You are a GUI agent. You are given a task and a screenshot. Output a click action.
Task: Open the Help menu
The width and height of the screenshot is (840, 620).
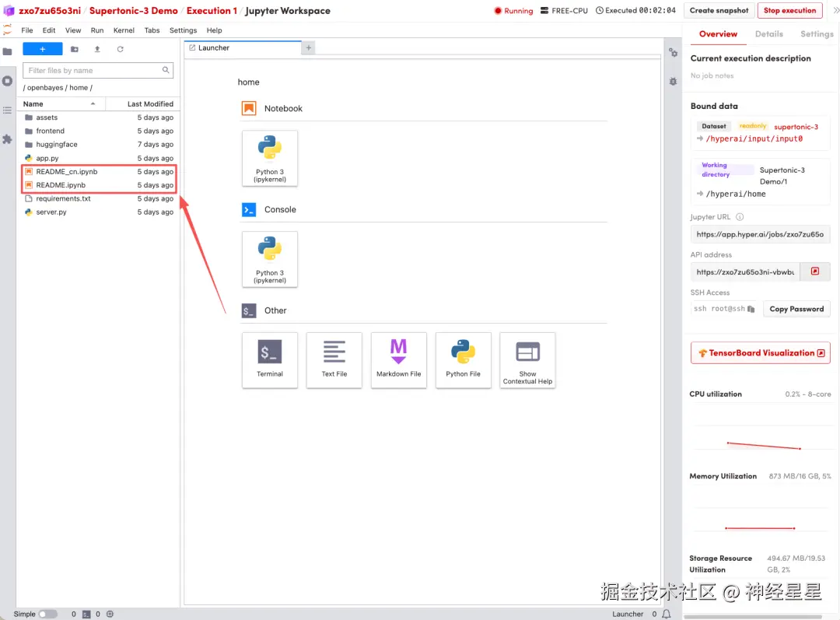tap(215, 30)
